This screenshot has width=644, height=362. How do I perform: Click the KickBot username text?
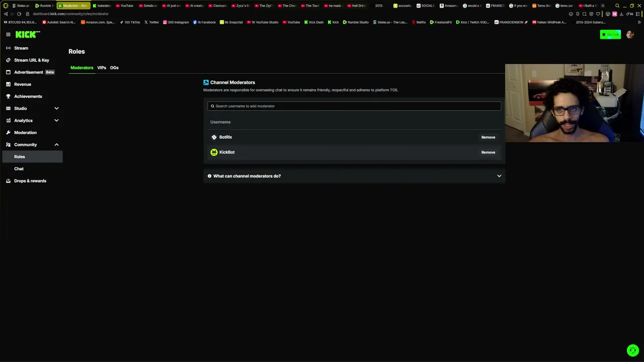point(227,152)
